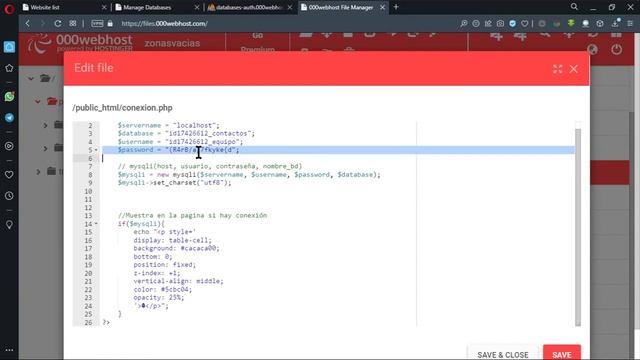Viewport: 640px width, 360px height.
Task: Click the $database id17426612_contactos line
Action: coord(186,133)
